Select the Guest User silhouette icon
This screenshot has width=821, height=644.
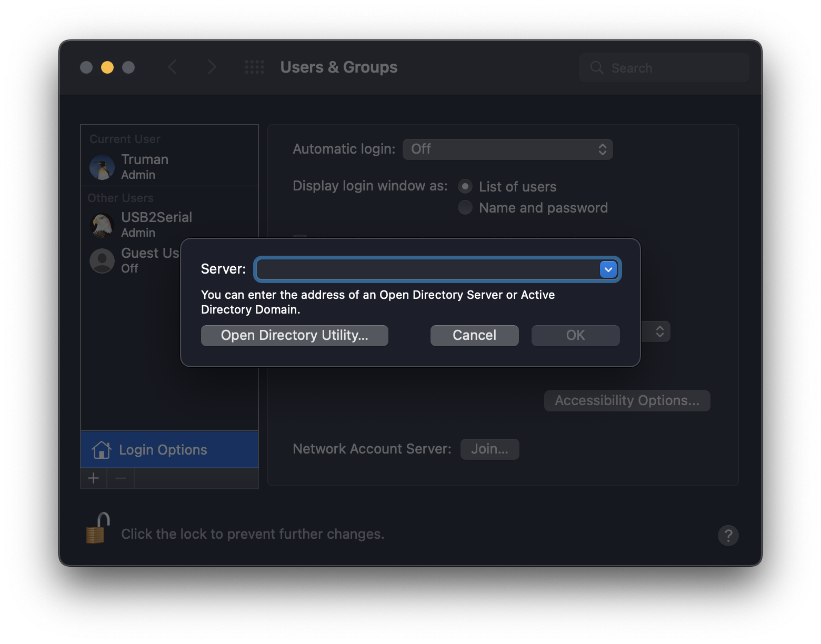tap(102, 261)
